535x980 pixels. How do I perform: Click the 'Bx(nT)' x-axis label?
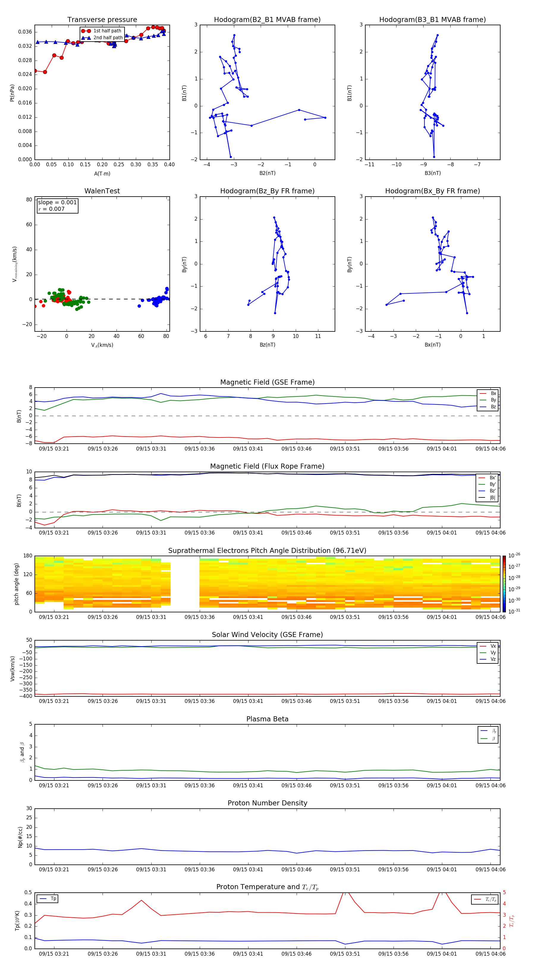click(x=432, y=345)
